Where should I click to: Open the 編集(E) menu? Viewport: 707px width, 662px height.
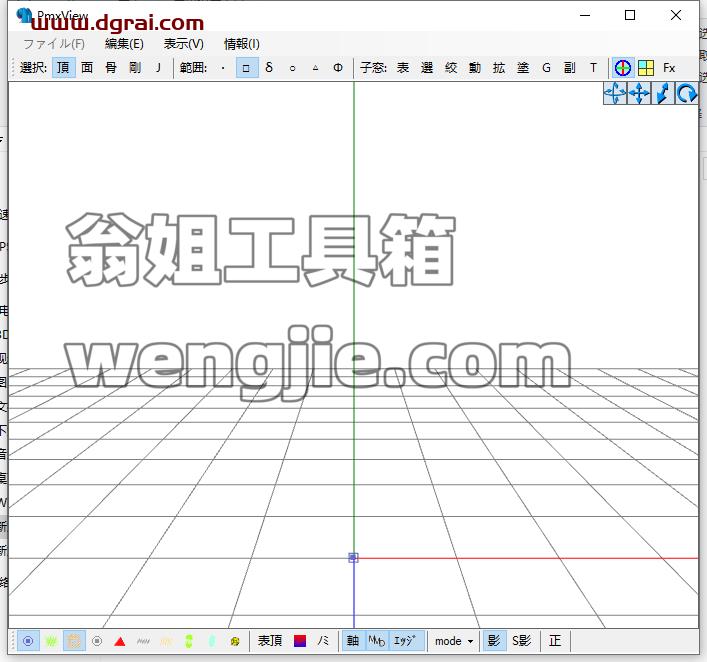pyautogui.click(x=124, y=44)
